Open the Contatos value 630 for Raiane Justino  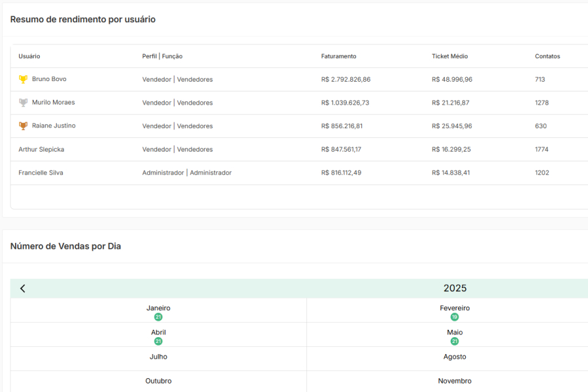[540, 125]
